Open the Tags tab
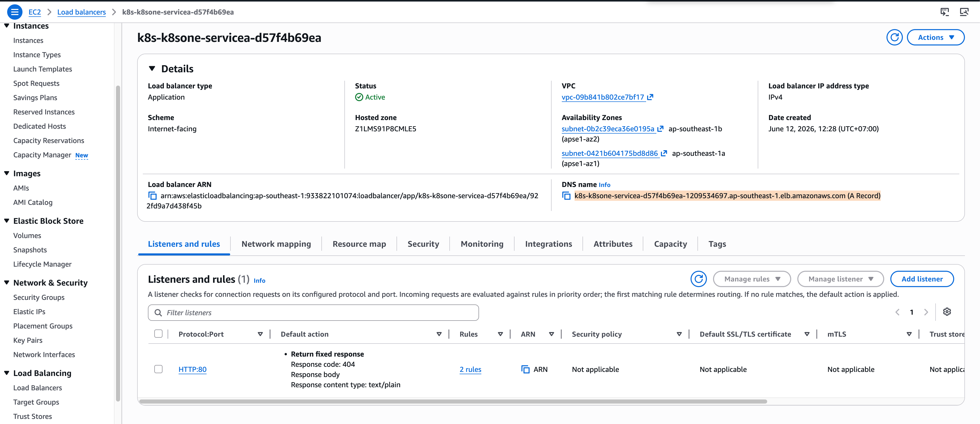The width and height of the screenshot is (980, 424). (x=717, y=244)
